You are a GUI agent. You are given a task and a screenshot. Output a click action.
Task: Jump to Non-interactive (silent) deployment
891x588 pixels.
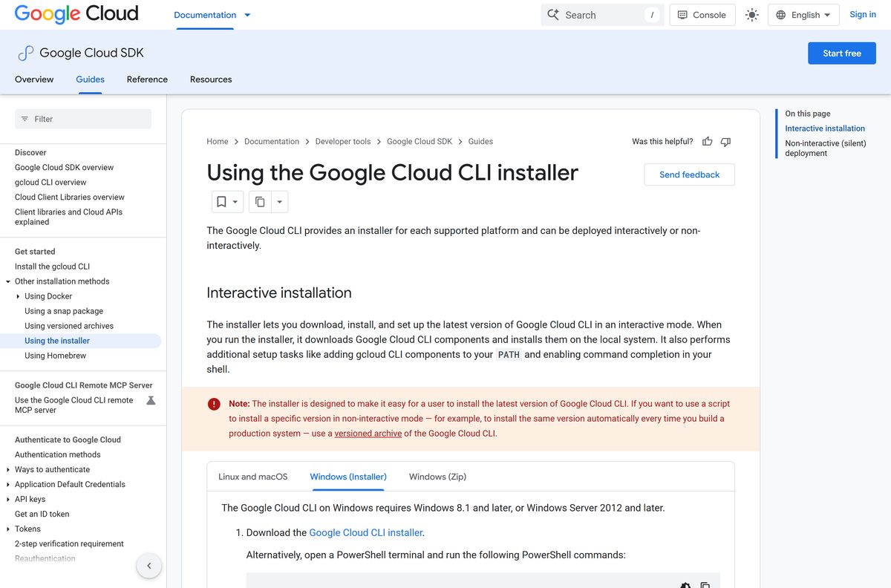(x=826, y=148)
